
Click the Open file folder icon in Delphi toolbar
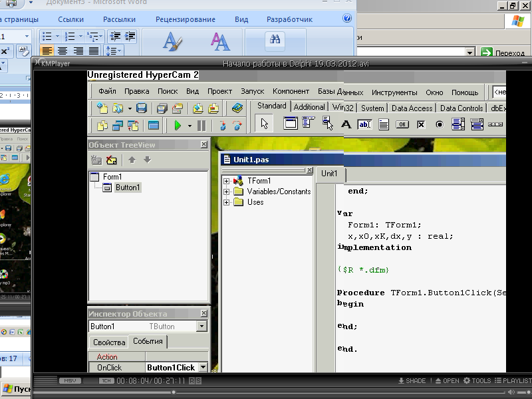[x=118, y=108]
